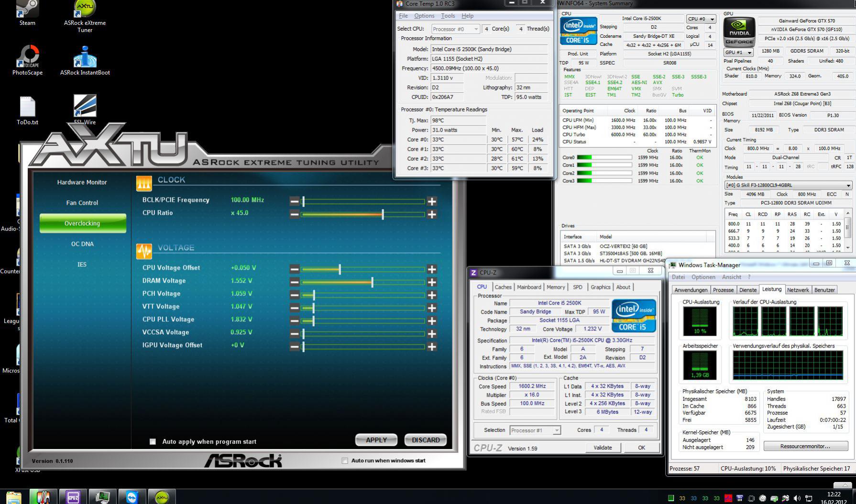The image size is (856, 504).
Task: Open Options menu in Core Temp
Action: tap(424, 16)
